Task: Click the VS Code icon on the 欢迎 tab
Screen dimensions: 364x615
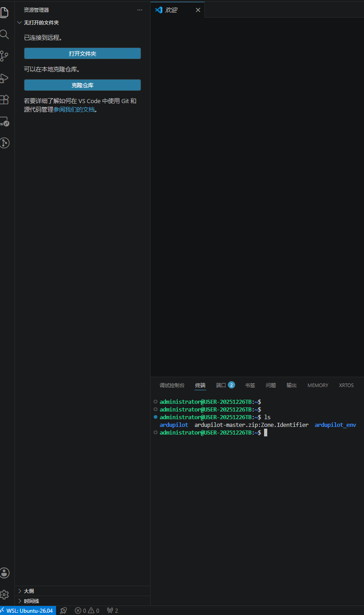Action: tap(159, 10)
